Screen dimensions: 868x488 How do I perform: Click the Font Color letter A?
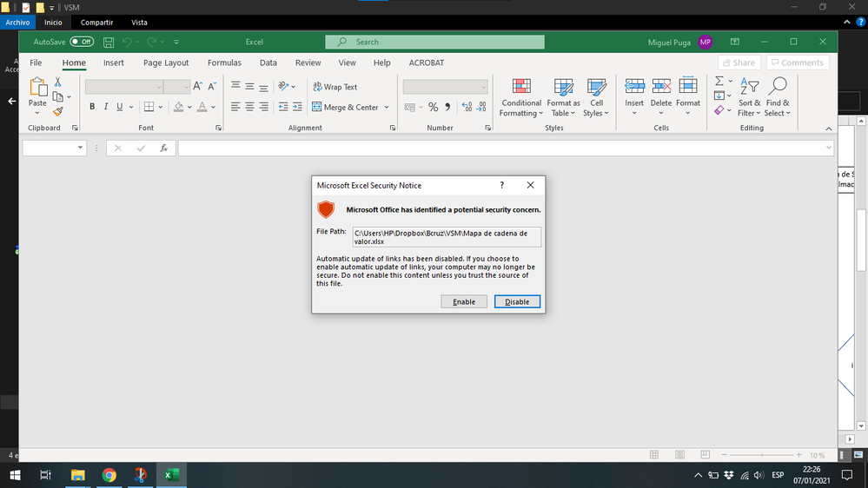tap(202, 107)
